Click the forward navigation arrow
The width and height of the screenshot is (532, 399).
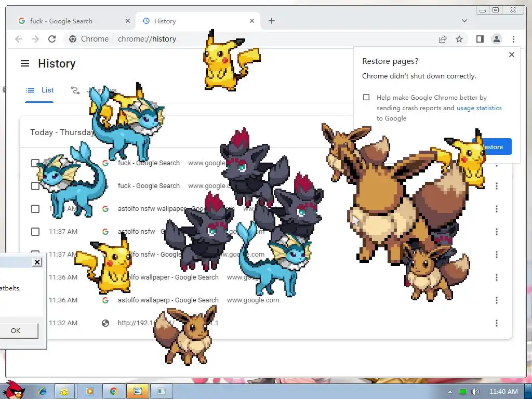pos(35,39)
